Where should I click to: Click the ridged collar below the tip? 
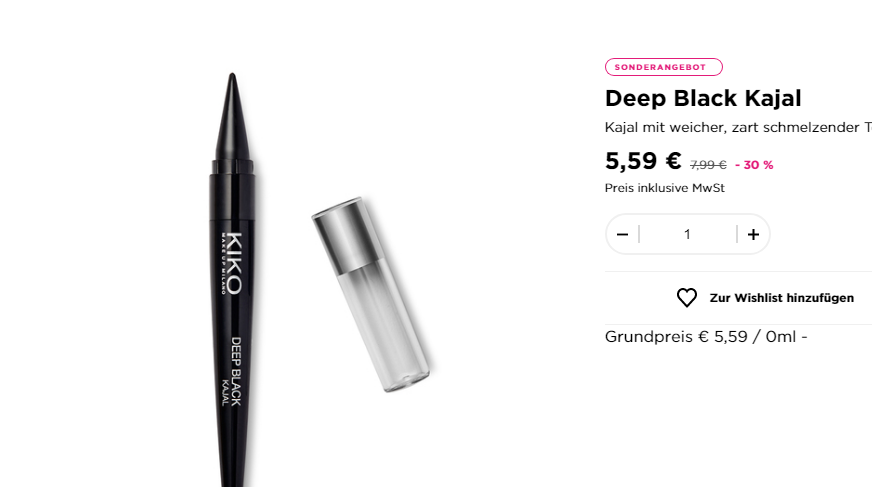point(232,166)
